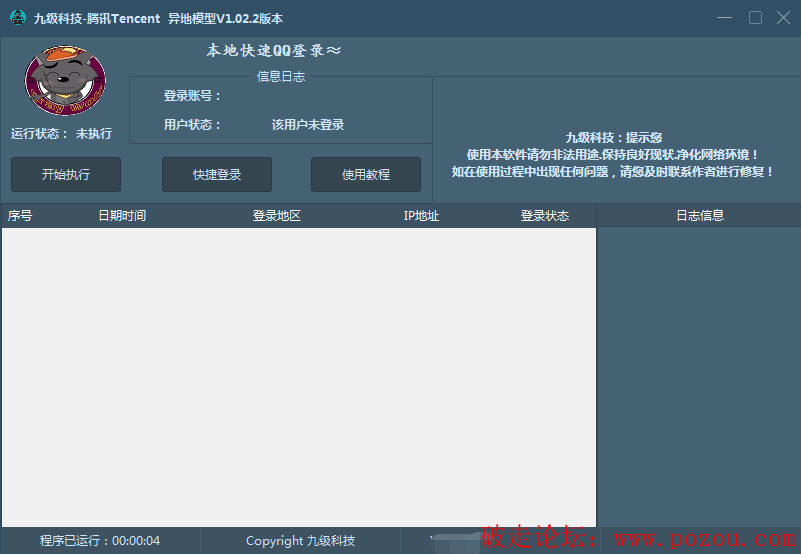
Task: Click the 用户状态 label
Action: click(x=192, y=124)
